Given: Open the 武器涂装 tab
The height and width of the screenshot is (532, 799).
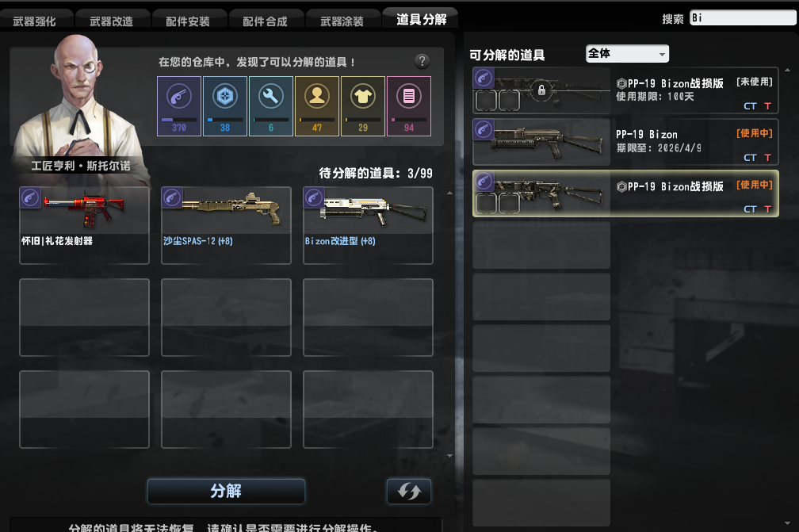Looking at the screenshot, I should click(x=342, y=21).
